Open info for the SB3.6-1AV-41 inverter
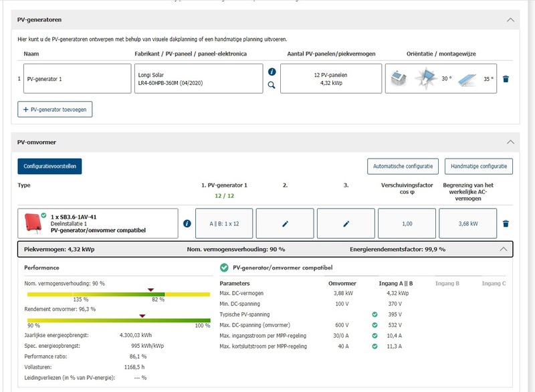This screenshot has height=392, width=535. [x=187, y=223]
